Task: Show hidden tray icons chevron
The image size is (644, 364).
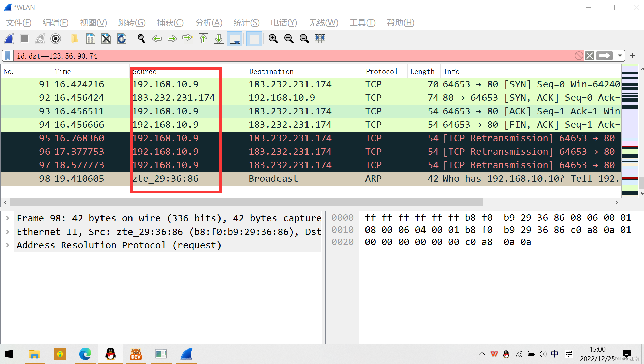Action: pyautogui.click(x=482, y=354)
